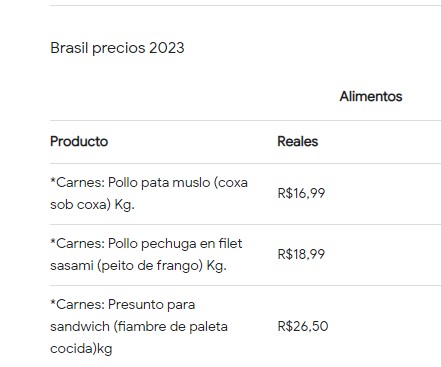This screenshot has width=441, height=367.
Task: Click the word 'sandwich' in the last row
Action: [x=80, y=326]
